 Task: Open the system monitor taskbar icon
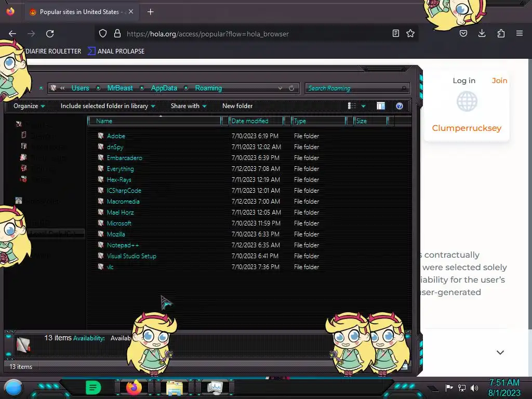pyautogui.click(x=215, y=388)
